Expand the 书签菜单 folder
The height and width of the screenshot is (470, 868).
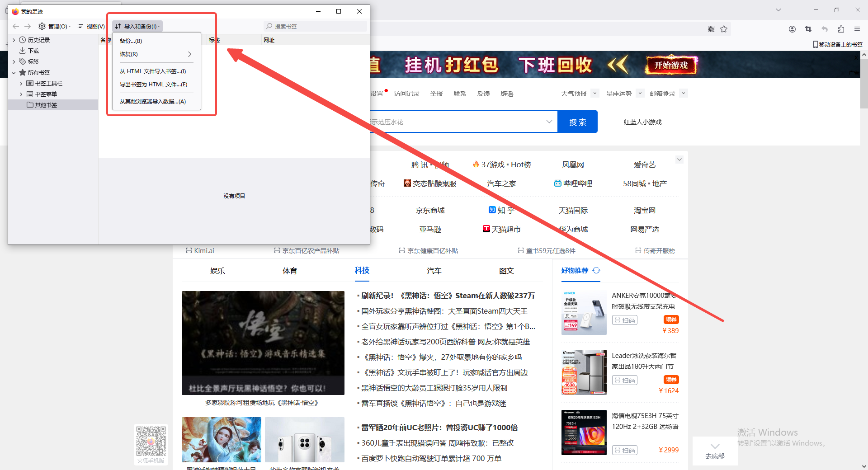(21, 94)
